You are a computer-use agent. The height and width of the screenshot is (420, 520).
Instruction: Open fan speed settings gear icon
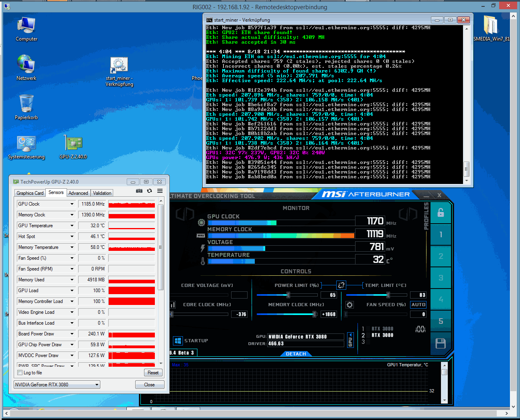pos(349,305)
